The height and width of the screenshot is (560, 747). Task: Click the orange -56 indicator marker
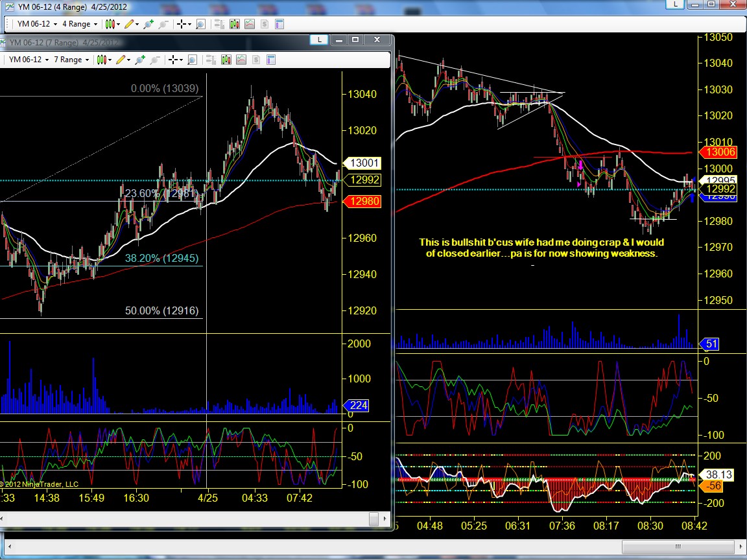(710, 485)
